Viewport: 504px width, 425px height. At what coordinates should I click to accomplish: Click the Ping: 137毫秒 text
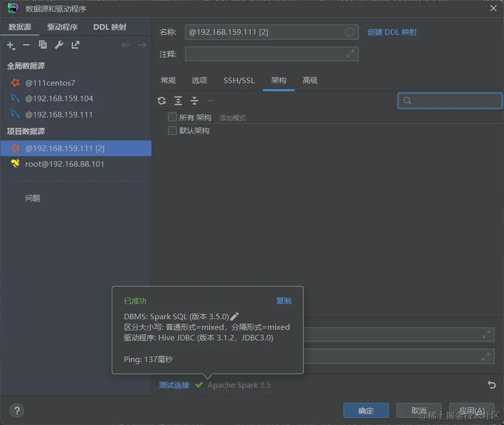coord(148,359)
